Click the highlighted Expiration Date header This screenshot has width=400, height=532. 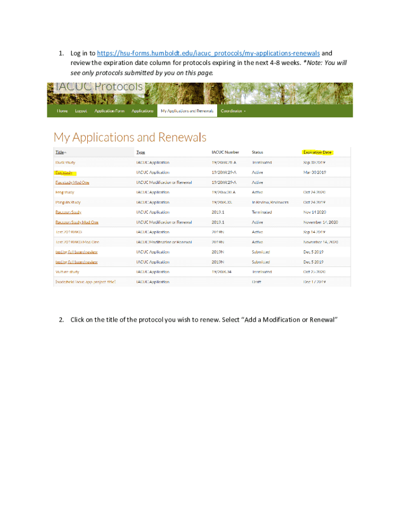pyautogui.click(x=317, y=152)
